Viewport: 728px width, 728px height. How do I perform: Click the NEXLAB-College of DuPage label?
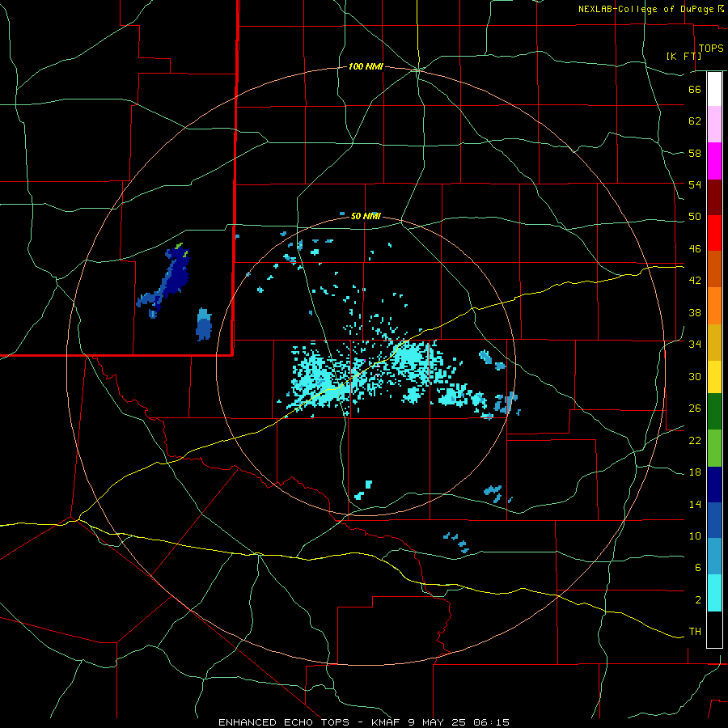click(x=646, y=9)
